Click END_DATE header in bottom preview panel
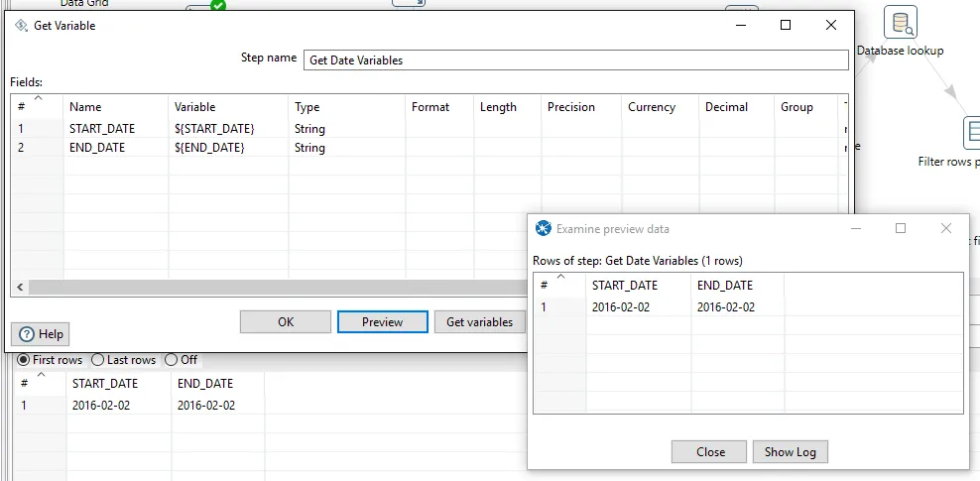980x481 pixels. point(217,383)
